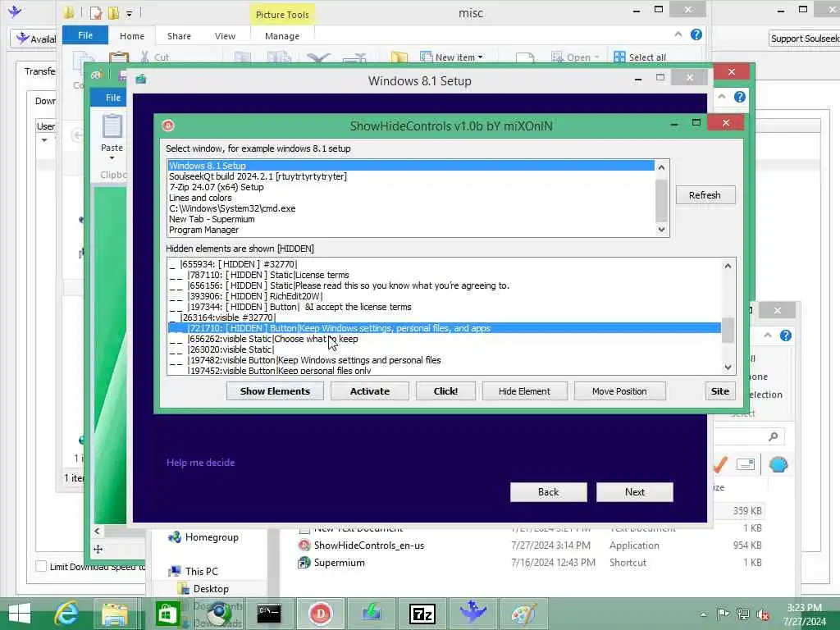Switch to Windows Setup taskbar icon

pos(372,613)
